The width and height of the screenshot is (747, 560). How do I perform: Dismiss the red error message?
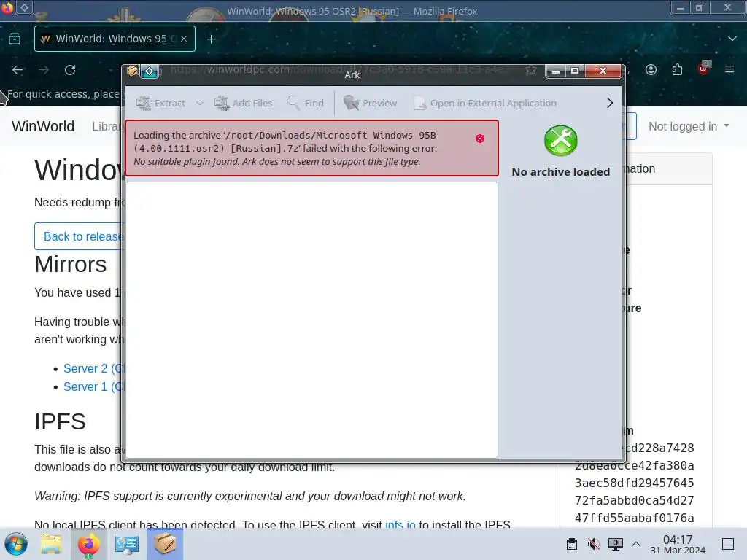click(x=480, y=139)
